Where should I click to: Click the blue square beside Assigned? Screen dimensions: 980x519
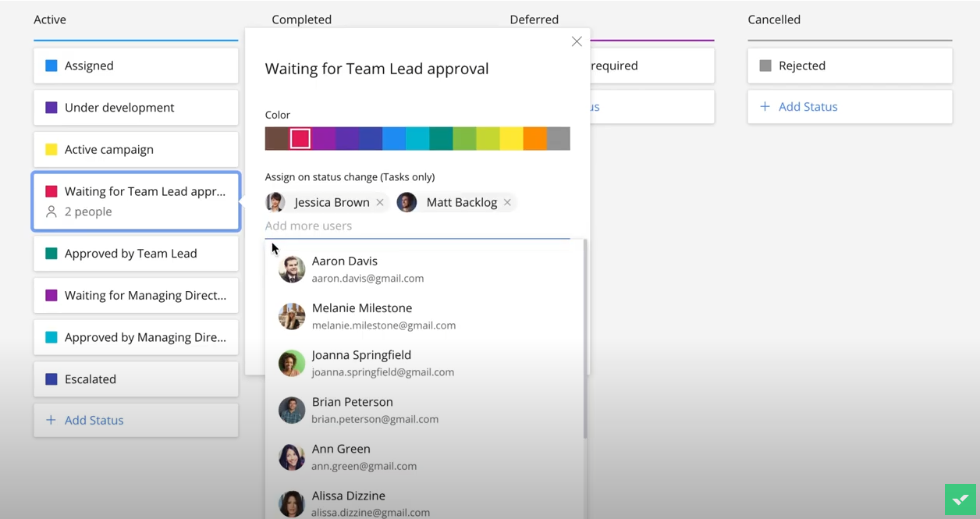pyautogui.click(x=51, y=66)
